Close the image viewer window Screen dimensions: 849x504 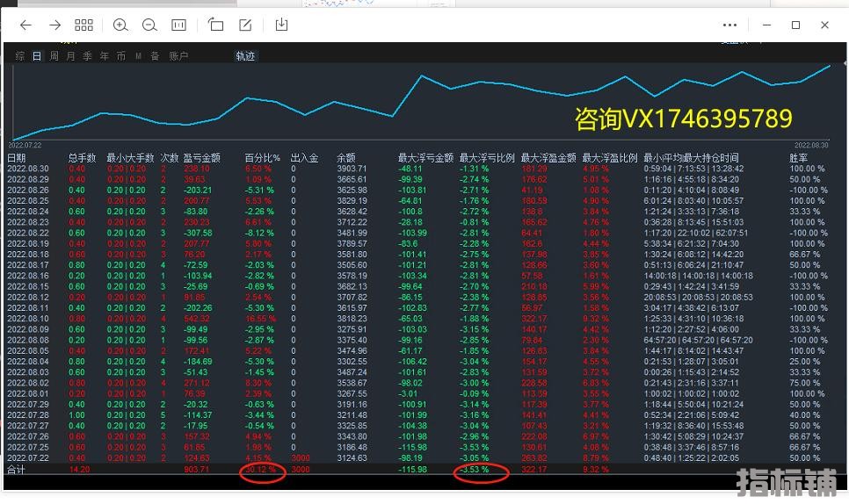[824, 25]
